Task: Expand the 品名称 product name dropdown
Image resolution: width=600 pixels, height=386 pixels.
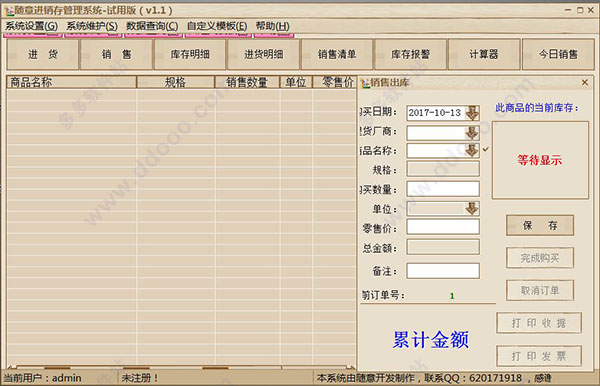Action: [x=472, y=150]
